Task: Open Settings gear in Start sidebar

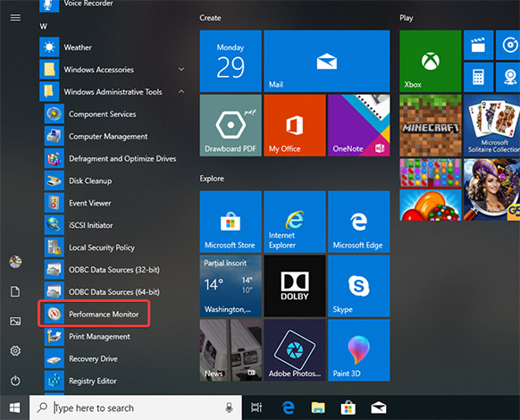Action: (15, 350)
